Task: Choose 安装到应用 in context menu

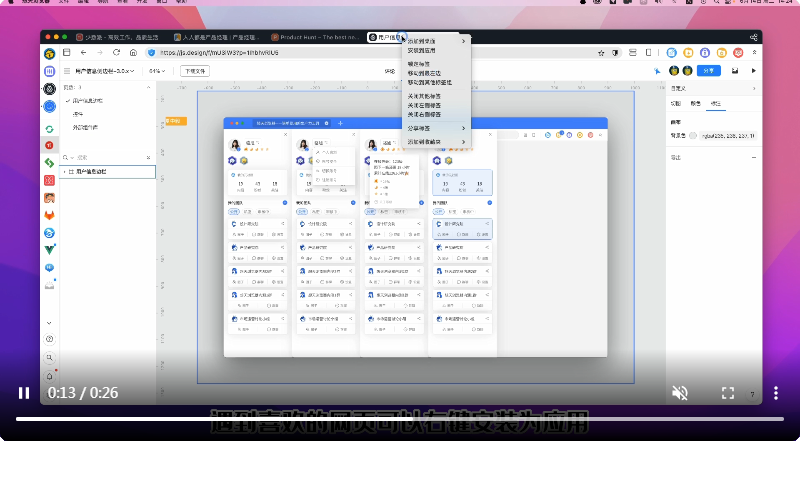Action: [x=421, y=49]
